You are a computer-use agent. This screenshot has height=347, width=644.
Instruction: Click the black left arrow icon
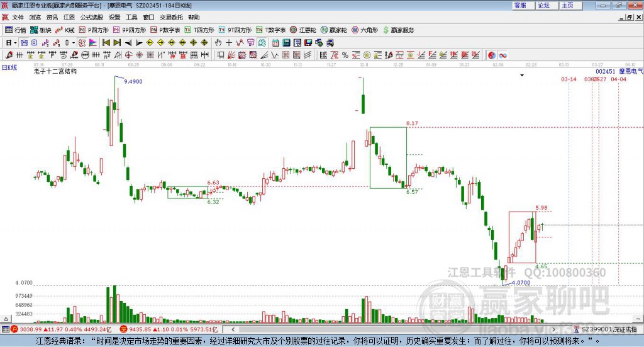128,43
